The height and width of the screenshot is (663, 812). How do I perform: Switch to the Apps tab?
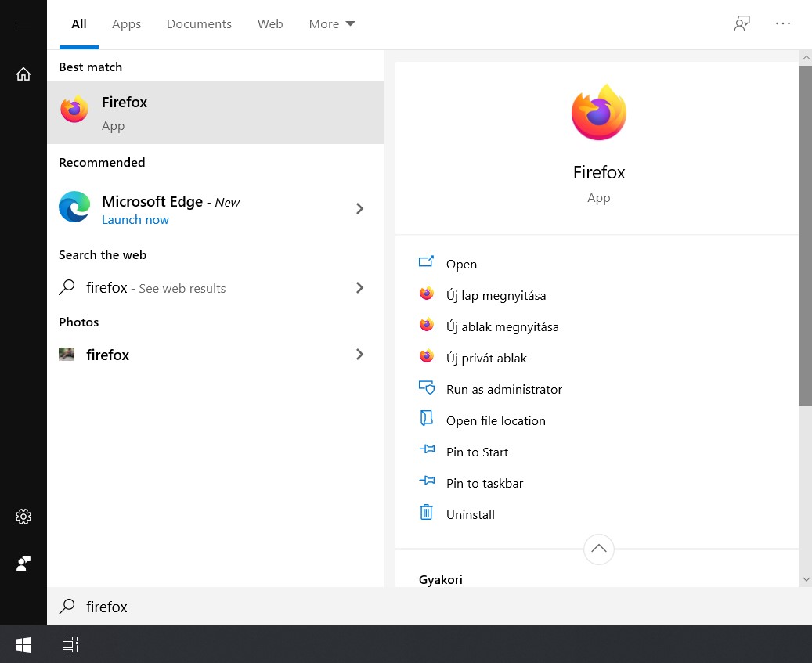126,24
